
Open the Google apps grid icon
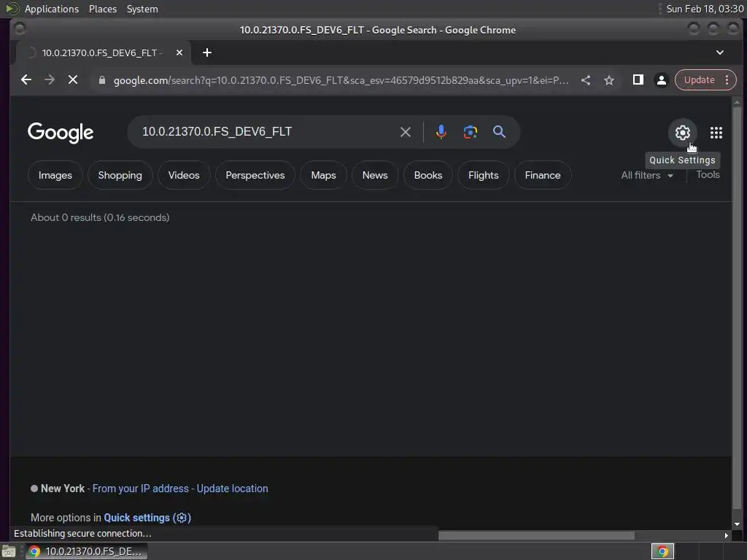point(716,133)
